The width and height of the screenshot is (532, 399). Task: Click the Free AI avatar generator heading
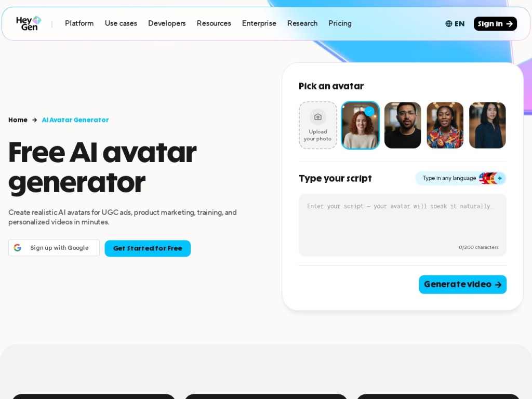pyautogui.click(x=102, y=168)
